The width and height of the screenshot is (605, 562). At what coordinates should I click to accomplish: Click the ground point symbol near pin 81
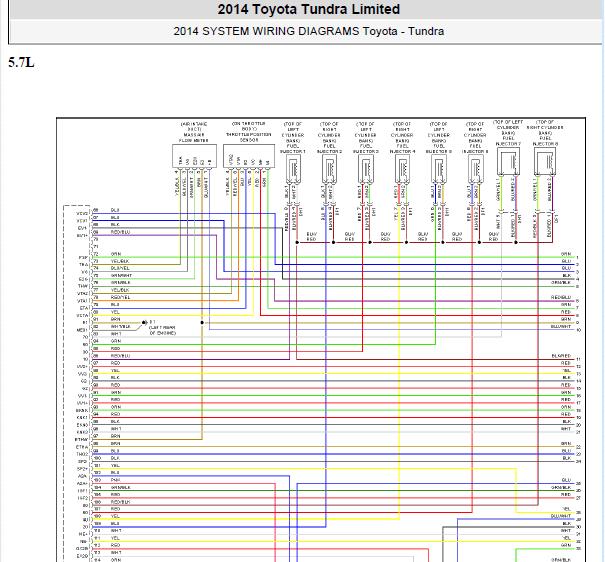coord(144,322)
